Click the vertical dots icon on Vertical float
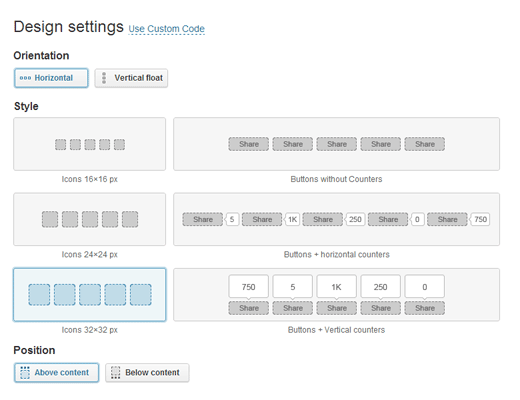This screenshot has width=520, height=400. pyautogui.click(x=104, y=78)
